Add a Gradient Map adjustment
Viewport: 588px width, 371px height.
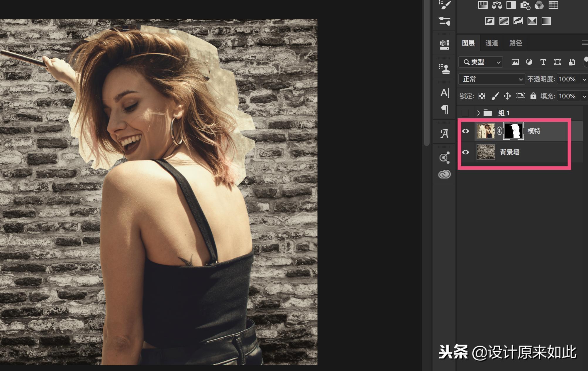tap(546, 21)
